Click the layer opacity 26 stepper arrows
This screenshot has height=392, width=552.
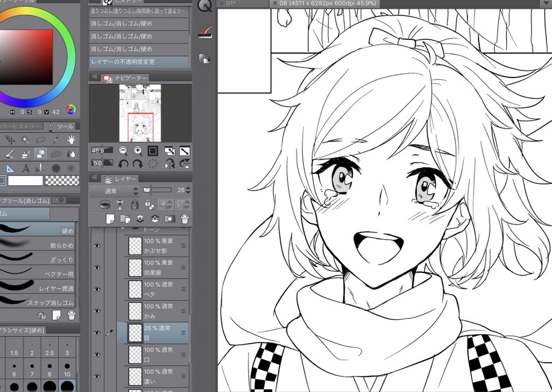click(188, 190)
